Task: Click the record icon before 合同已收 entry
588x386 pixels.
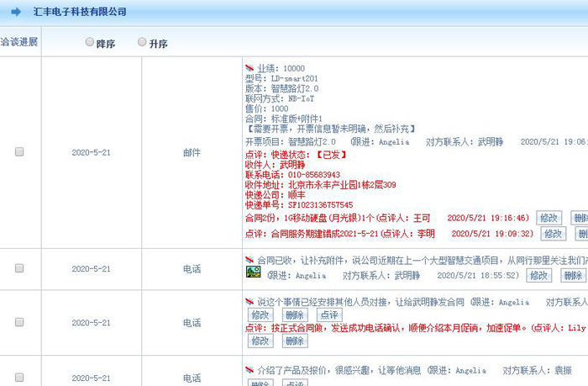Action: pyautogui.click(x=249, y=261)
